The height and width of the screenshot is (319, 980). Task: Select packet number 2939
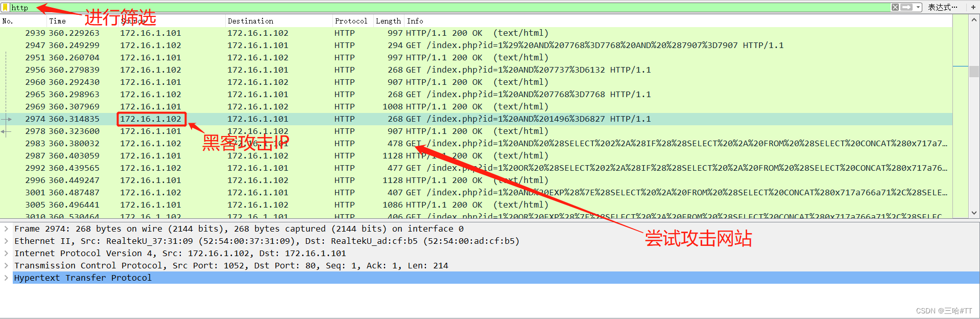[476, 33]
